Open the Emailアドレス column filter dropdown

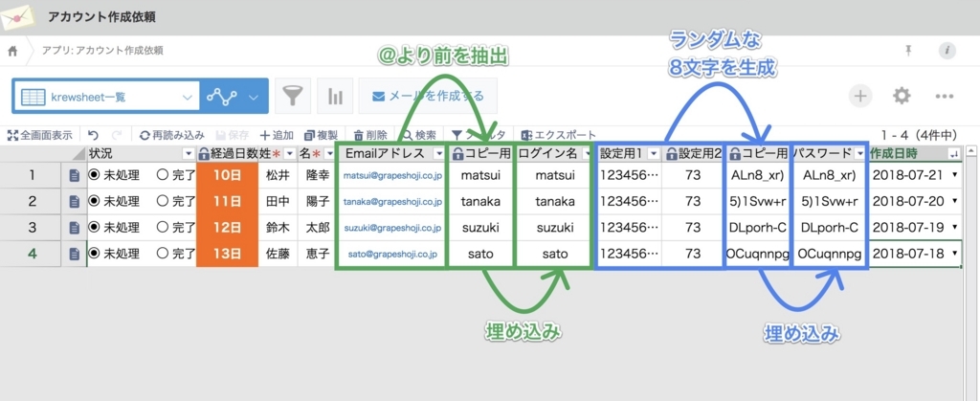click(x=438, y=154)
